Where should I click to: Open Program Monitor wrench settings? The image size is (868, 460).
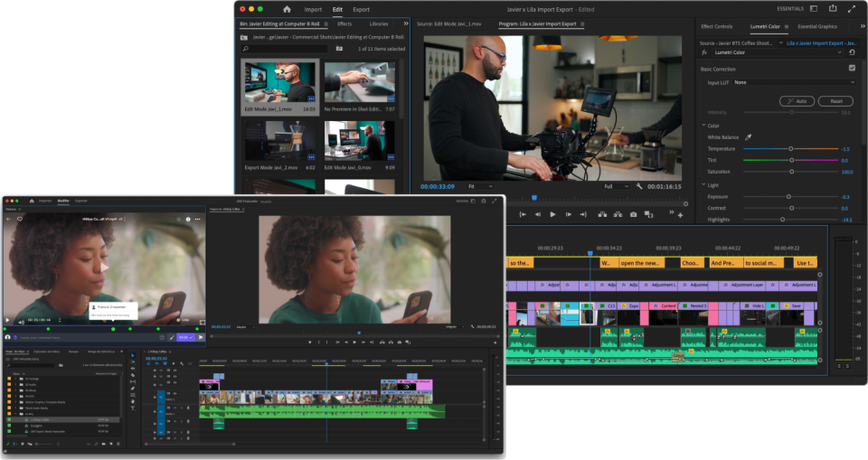click(x=639, y=186)
